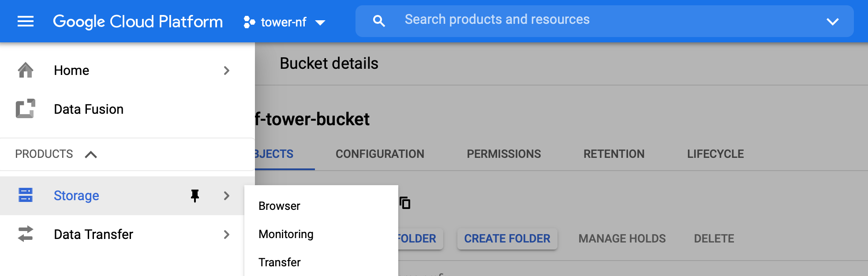Click the Data Transfer arrows icon
This screenshot has width=868, height=276.
coord(26,234)
